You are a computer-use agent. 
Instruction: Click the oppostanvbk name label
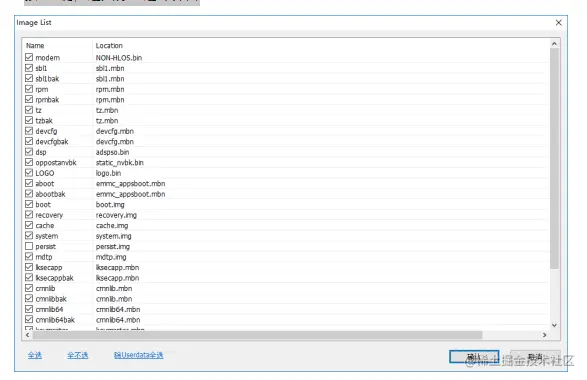(x=56, y=162)
